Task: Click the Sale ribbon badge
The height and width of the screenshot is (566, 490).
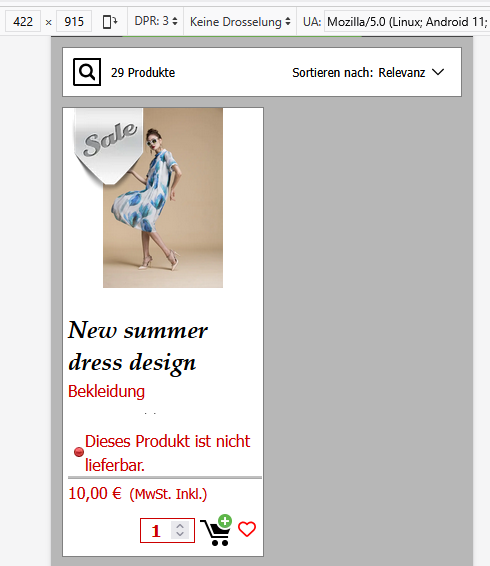Action: click(x=109, y=146)
